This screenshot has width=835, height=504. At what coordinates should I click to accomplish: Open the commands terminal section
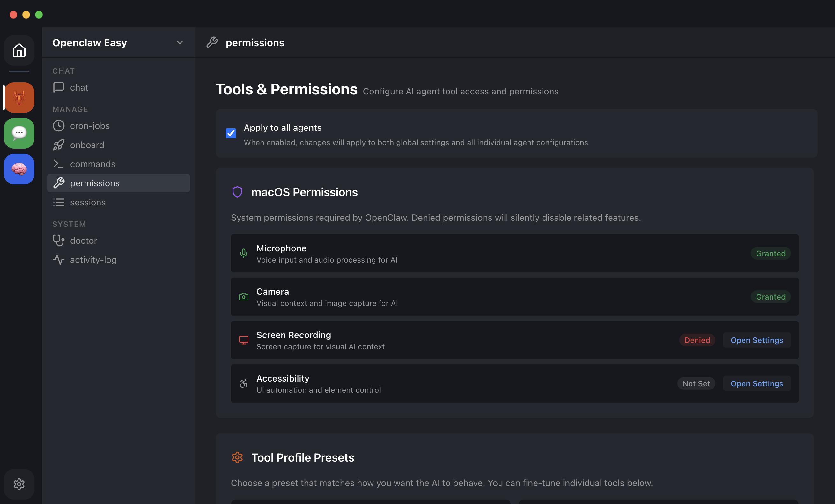pos(92,164)
